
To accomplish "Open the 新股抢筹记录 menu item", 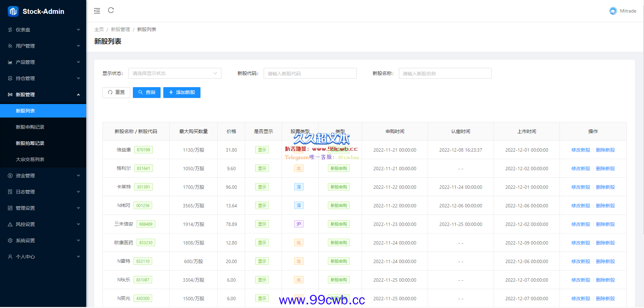I will coord(43,143).
